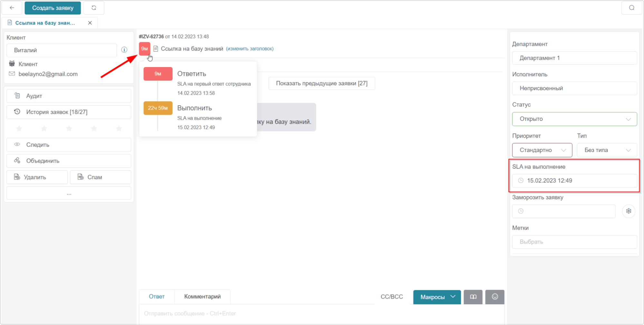This screenshot has width=644, height=325.
Task: Open search with magnifier icon
Action: (631, 8)
